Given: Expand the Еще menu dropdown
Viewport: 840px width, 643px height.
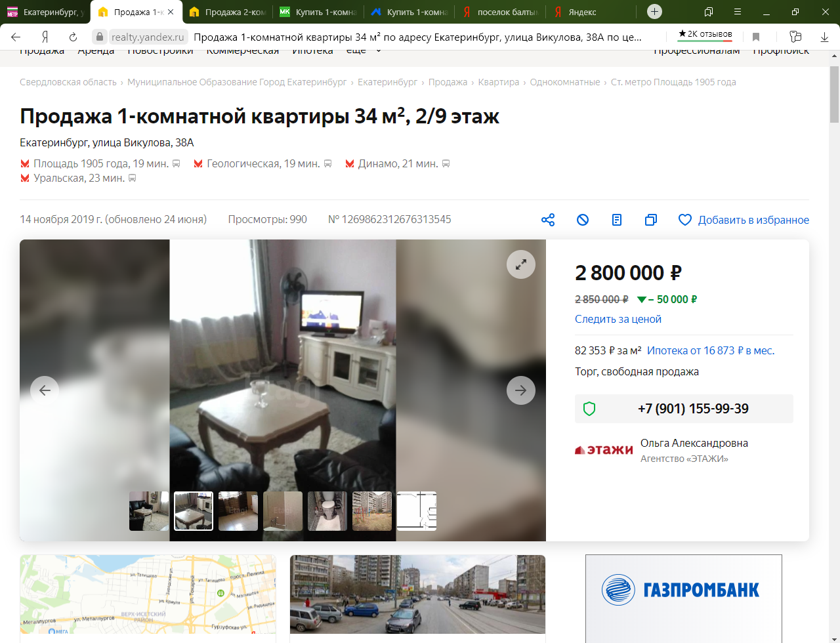Looking at the screenshot, I should coord(364,51).
